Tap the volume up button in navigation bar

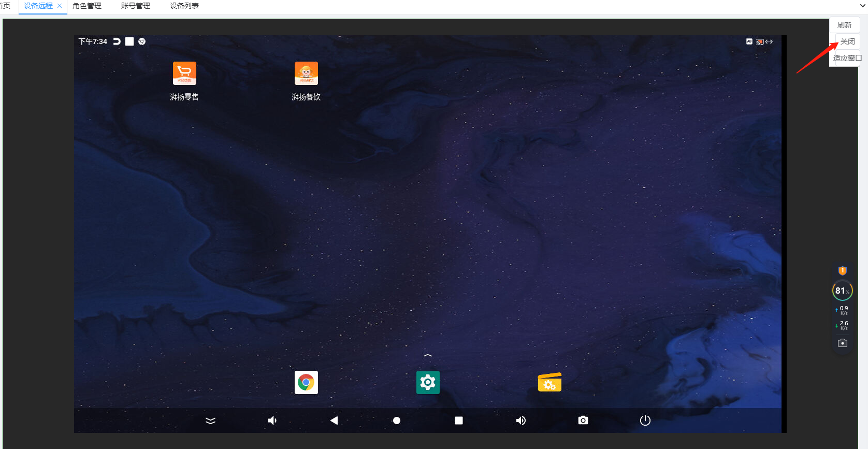tap(521, 421)
